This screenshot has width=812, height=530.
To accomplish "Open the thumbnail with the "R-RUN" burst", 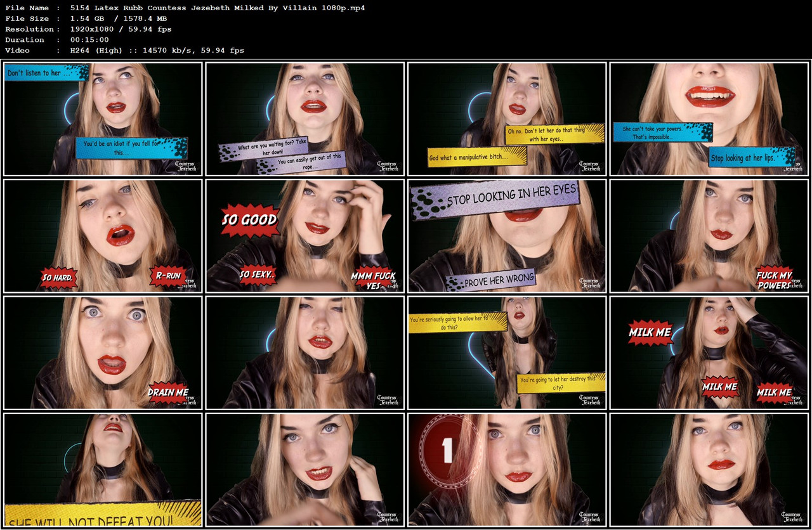I will (x=103, y=236).
